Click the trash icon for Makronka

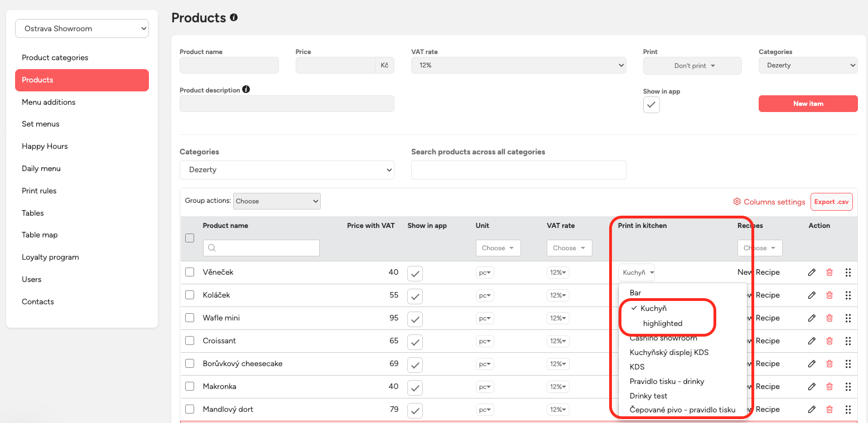(830, 387)
